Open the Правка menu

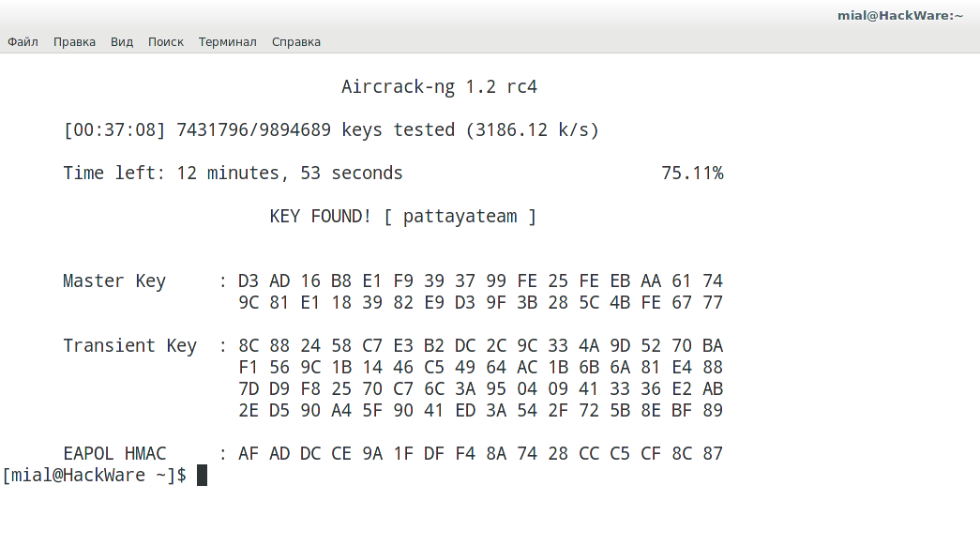[x=74, y=42]
